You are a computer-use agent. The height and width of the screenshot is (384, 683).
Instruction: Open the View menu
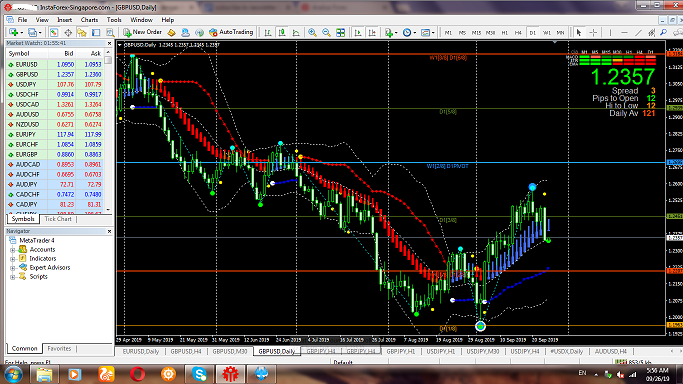coord(42,20)
